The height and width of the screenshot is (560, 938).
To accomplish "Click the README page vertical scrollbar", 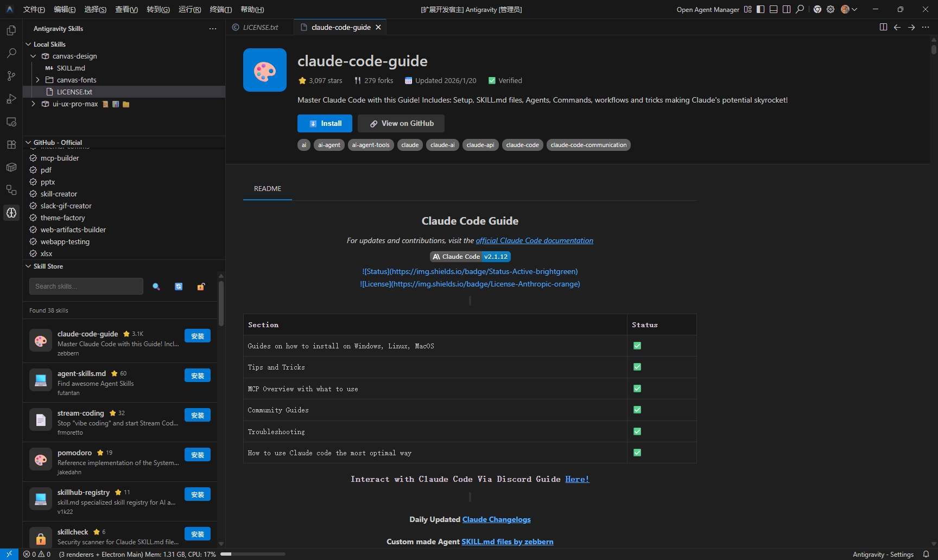I will pyautogui.click(x=934, y=49).
